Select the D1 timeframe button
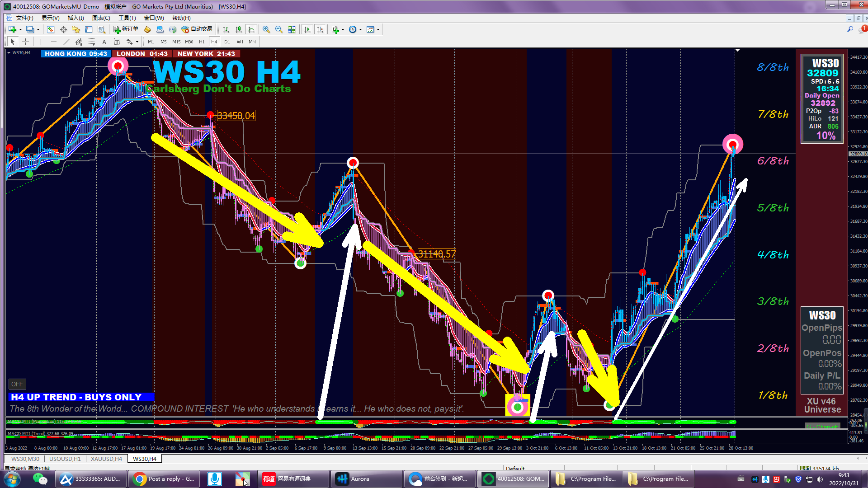 pyautogui.click(x=227, y=42)
